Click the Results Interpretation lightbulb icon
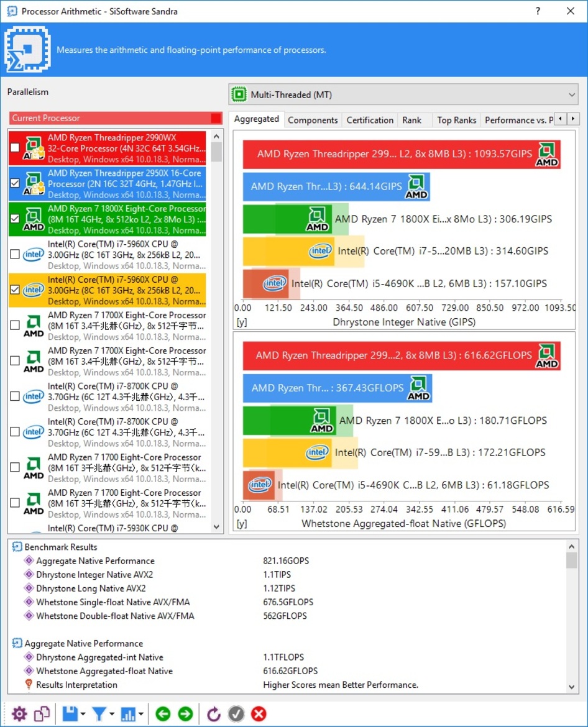The image size is (588, 727). (x=29, y=684)
